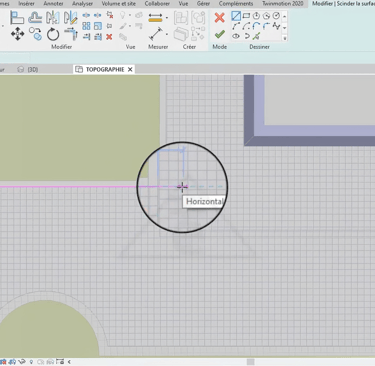
Task: Open the Analyser ribbon tab
Action: 82,4
